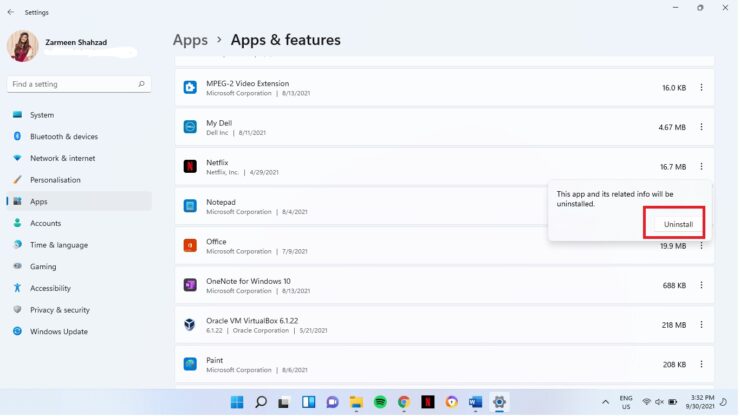The image size is (740, 416).
Task: Click the battery icon in system tray
Action: click(x=673, y=402)
